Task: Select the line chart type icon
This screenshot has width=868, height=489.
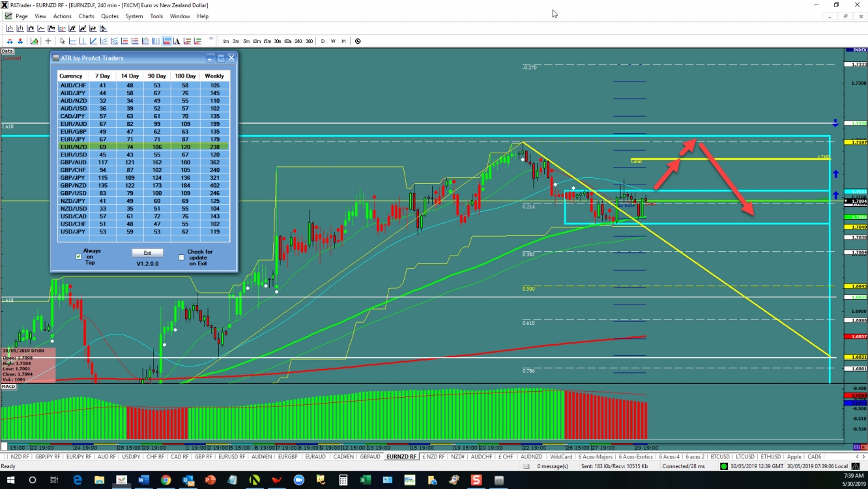Action: [41, 28]
